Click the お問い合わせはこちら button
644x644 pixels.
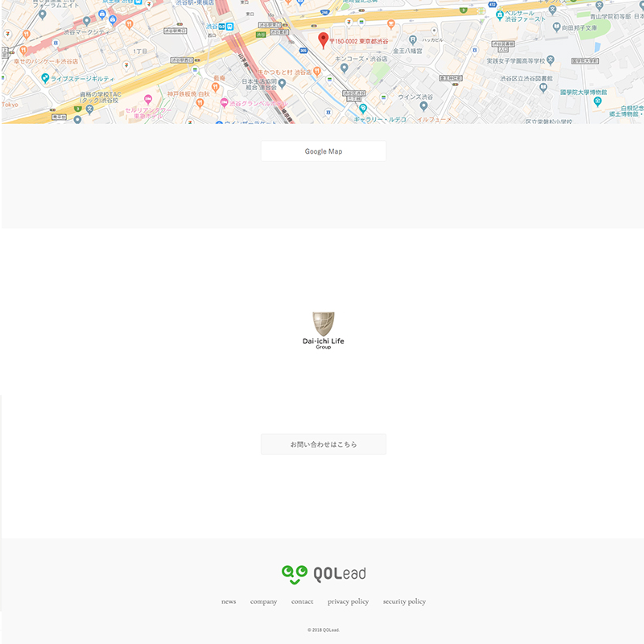pyautogui.click(x=324, y=444)
